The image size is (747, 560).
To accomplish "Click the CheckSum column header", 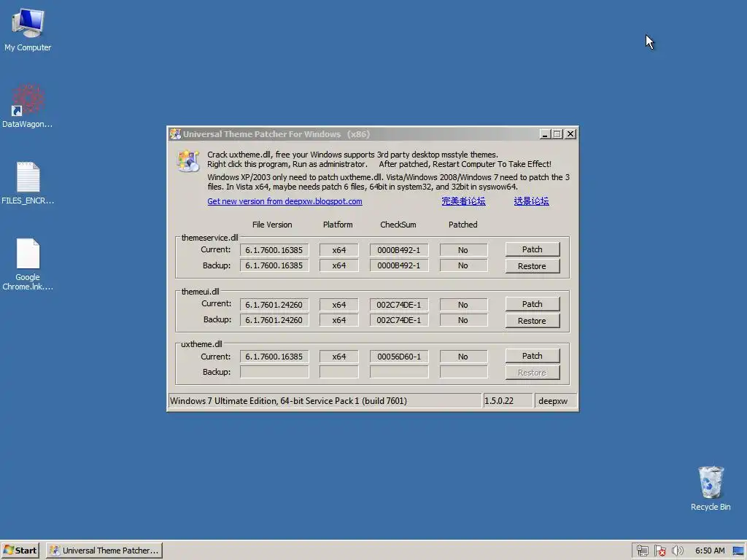I will 398,225.
